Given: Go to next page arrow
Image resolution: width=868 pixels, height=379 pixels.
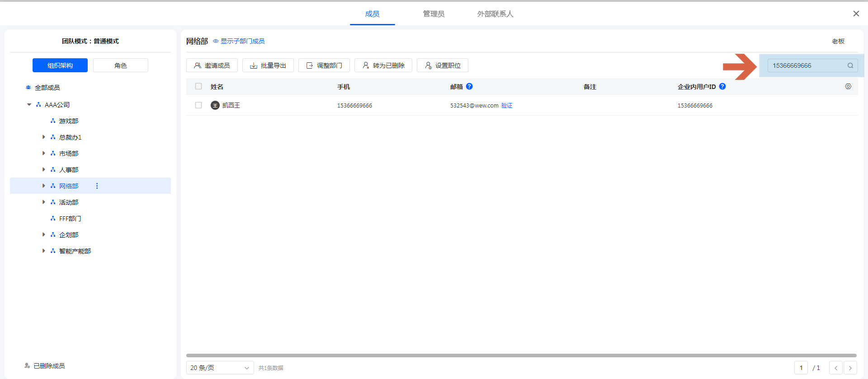Looking at the screenshot, I should [850, 368].
